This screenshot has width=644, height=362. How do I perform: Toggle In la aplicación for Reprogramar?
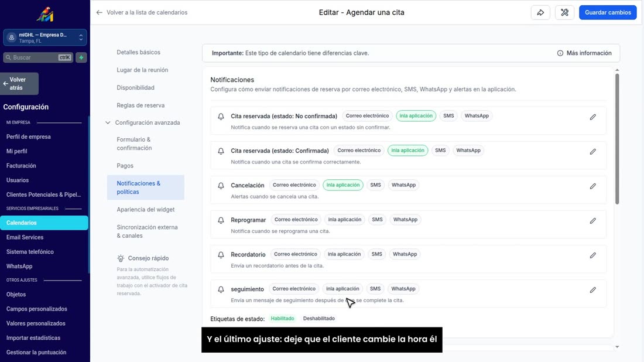[345, 220]
